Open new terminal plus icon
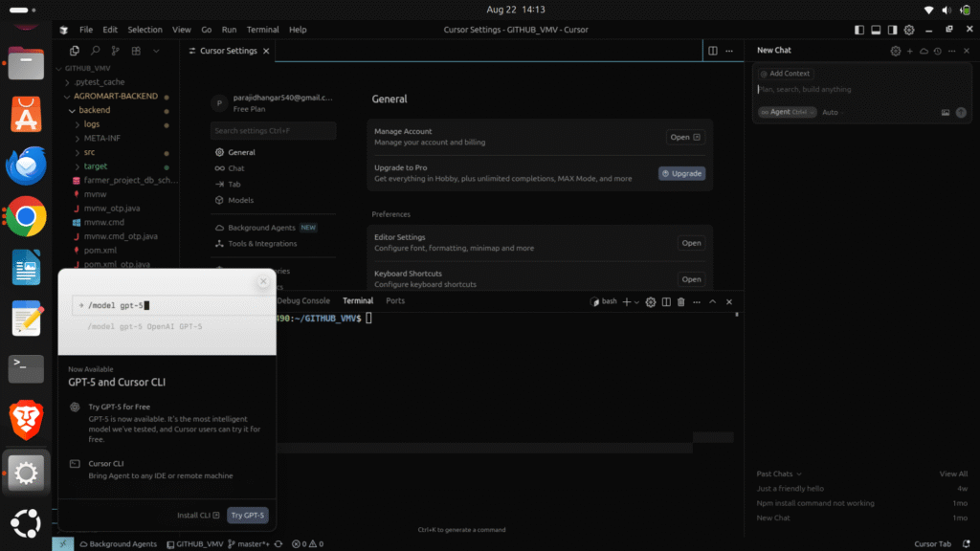 626,302
